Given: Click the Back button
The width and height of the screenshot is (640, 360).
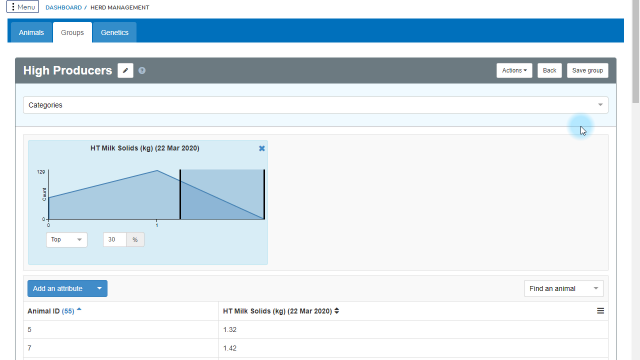Looking at the screenshot, I should click(x=549, y=71).
